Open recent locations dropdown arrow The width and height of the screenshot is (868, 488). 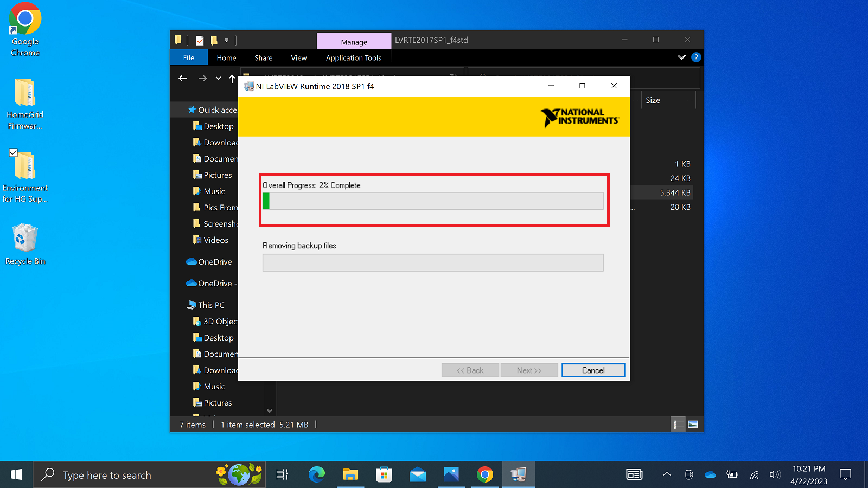(218, 78)
